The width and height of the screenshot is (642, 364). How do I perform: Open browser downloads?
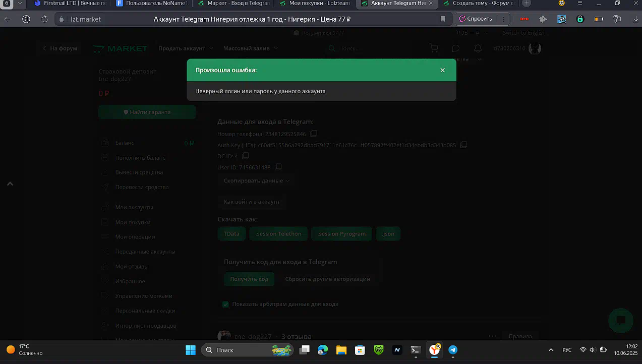635,19
